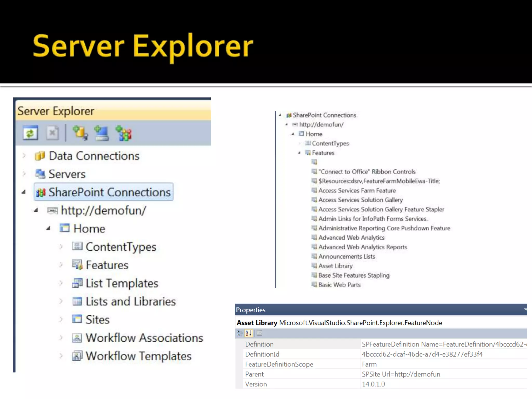The width and height of the screenshot is (532, 399).
Task: Select Advanced Web Analytics Reports feature
Action: pyautogui.click(x=363, y=247)
